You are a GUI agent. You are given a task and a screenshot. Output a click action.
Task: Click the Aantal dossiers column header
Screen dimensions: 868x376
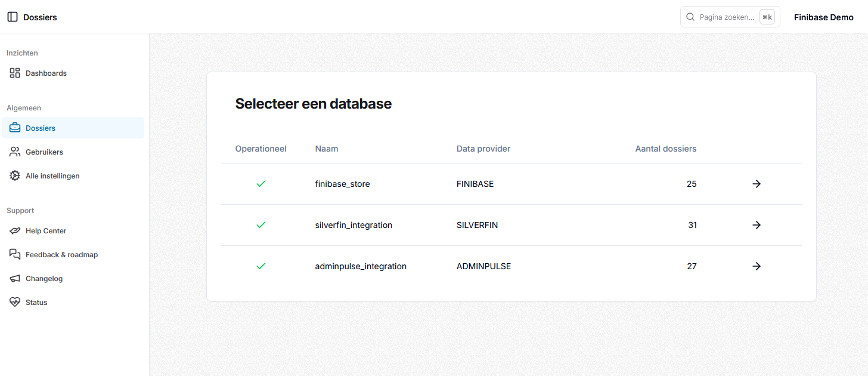666,149
